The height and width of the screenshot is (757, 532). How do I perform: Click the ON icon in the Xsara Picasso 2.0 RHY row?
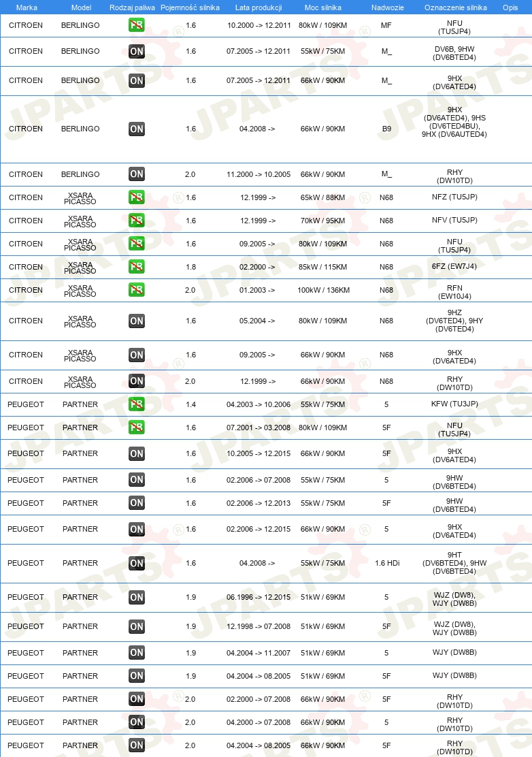[x=137, y=381]
